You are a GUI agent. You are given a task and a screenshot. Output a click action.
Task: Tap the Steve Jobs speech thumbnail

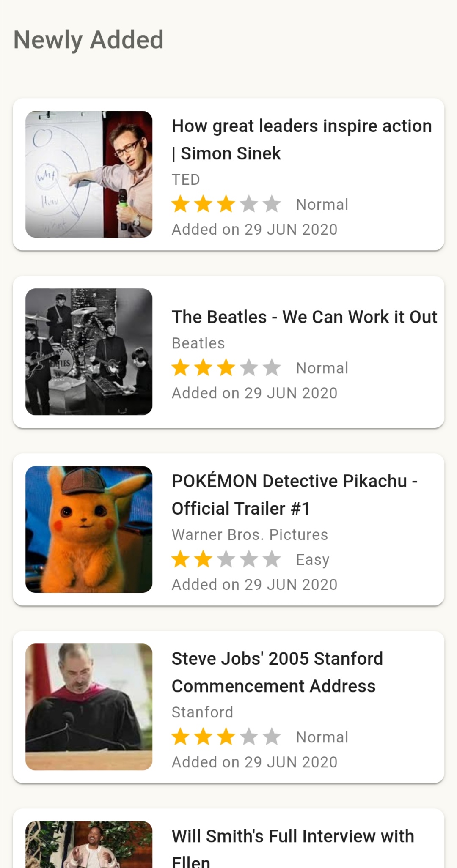[89, 707]
